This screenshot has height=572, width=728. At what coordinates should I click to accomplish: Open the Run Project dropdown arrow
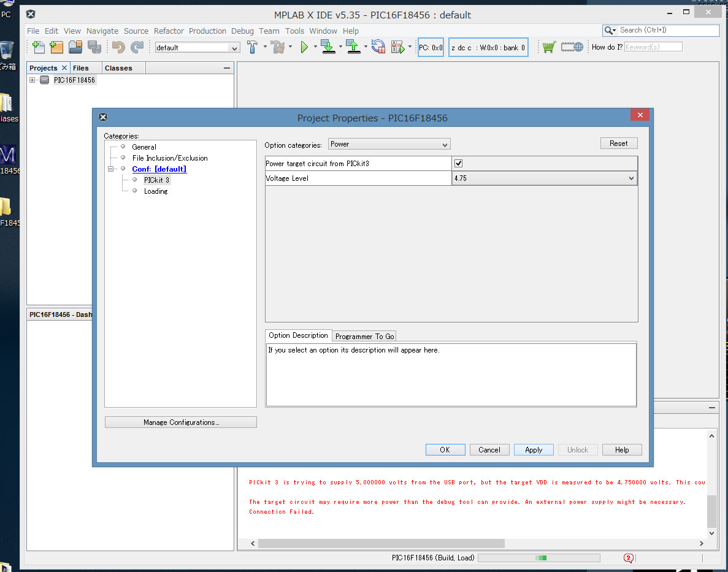(x=315, y=47)
